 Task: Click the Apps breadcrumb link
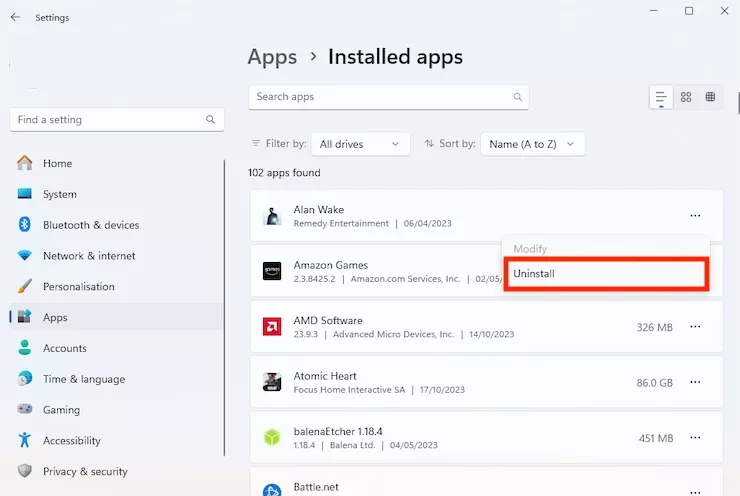[x=272, y=57]
